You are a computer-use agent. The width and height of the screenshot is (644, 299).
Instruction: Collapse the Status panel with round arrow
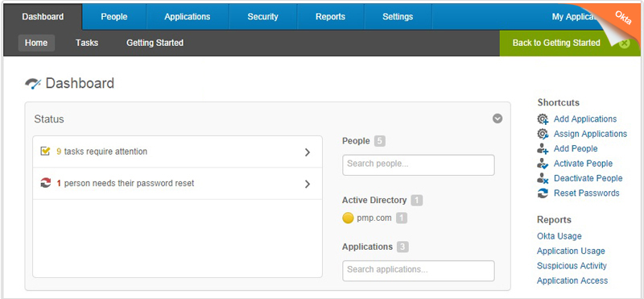pyautogui.click(x=497, y=118)
